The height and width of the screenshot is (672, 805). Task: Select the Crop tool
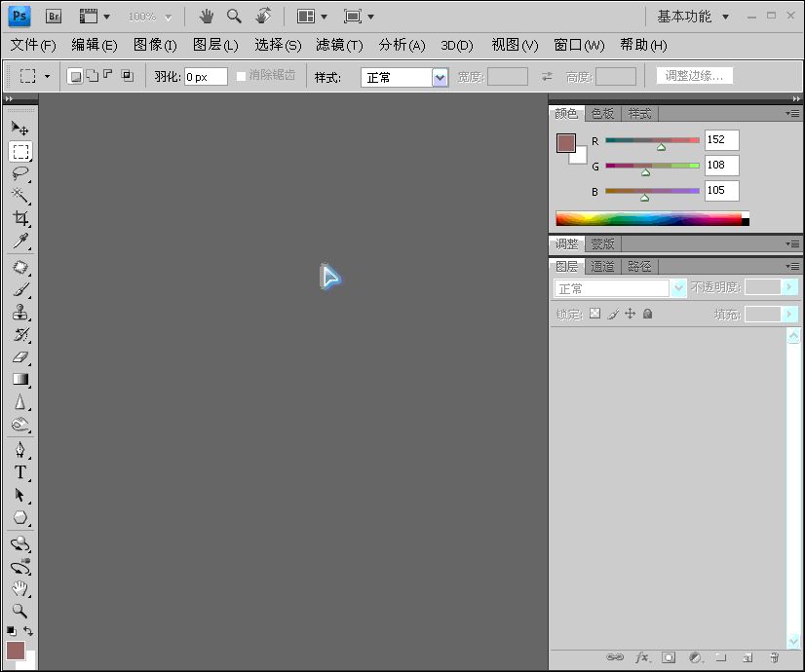click(19, 219)
